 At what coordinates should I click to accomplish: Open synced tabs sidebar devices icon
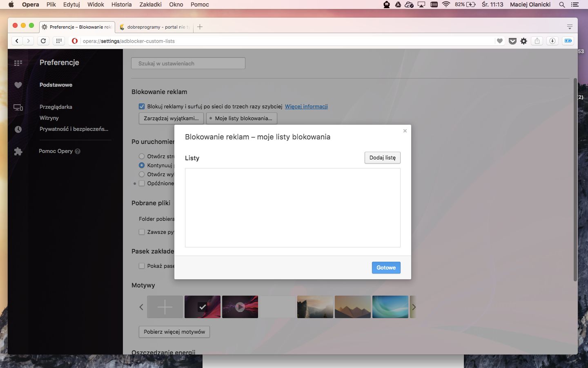[18, 108]
